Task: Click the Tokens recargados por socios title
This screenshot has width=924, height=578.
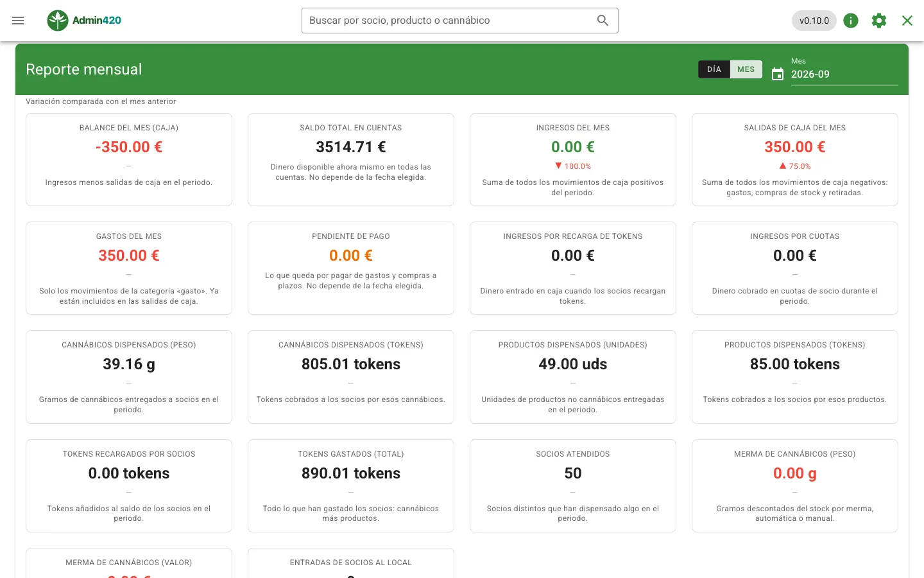Action: 129,454
